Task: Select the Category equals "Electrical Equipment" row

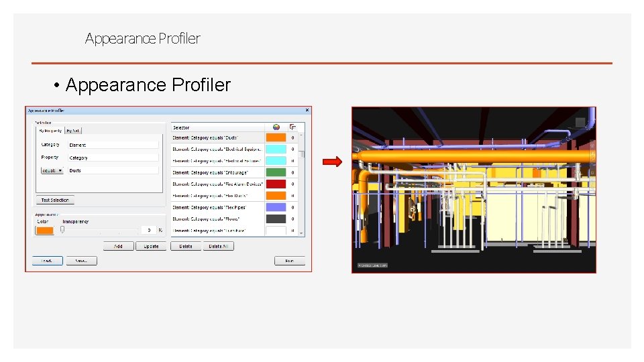Action: [235, 149]
